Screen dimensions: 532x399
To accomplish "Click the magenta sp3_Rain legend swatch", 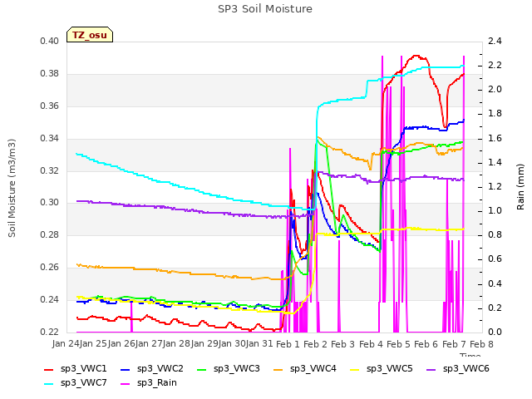I will [126, 384].
